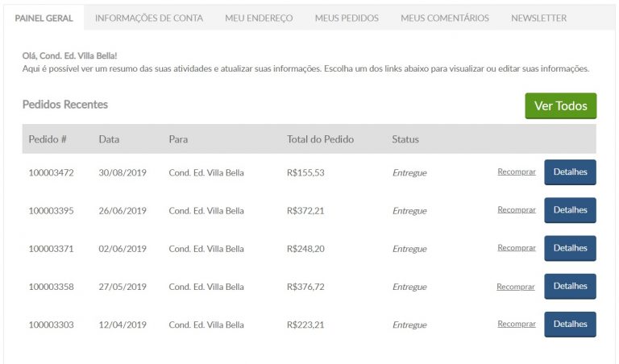Click Recomprar for the 27/05/2019 order
Screen dimensions: 619x364
coord(516,287)
